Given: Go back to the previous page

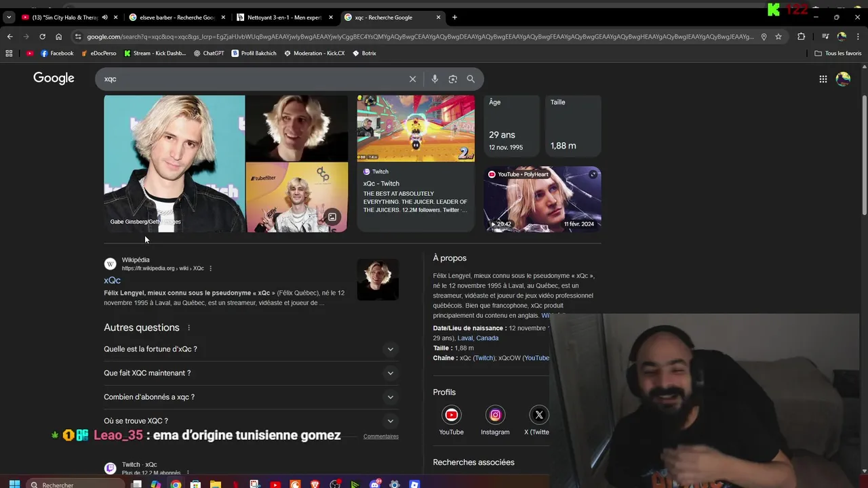Looking at the screenshot, I should click(9, 37).
